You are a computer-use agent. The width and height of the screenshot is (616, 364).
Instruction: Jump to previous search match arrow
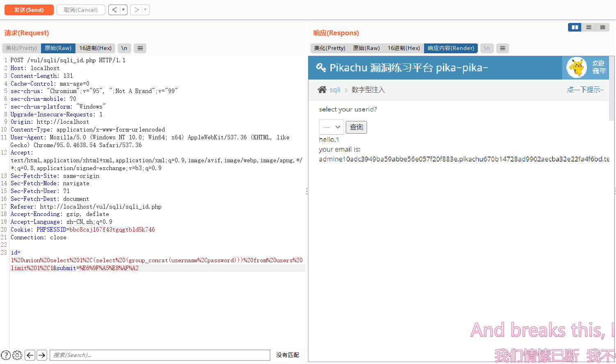coord(30,355)
